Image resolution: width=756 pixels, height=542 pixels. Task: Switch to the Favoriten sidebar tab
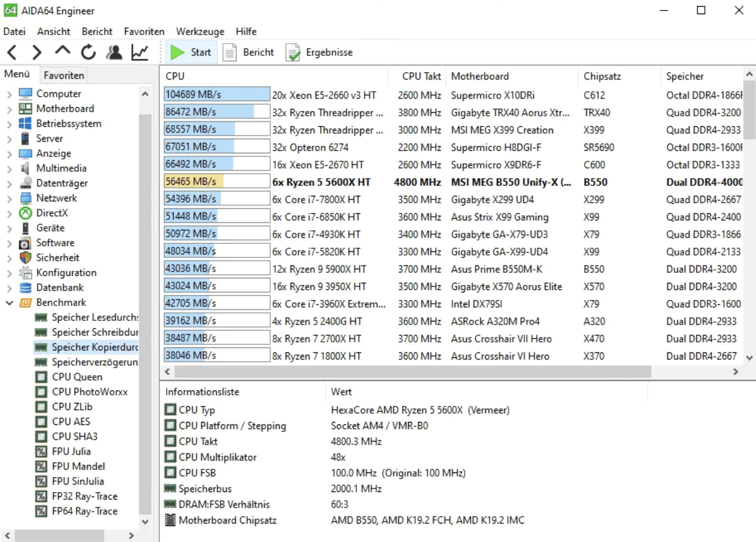[64, 75]
